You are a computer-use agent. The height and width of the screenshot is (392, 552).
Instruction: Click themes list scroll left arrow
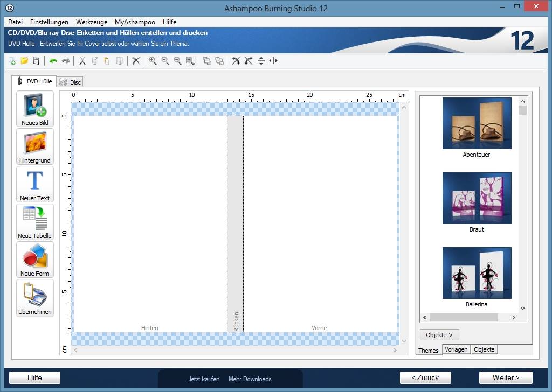coord(425,318)
